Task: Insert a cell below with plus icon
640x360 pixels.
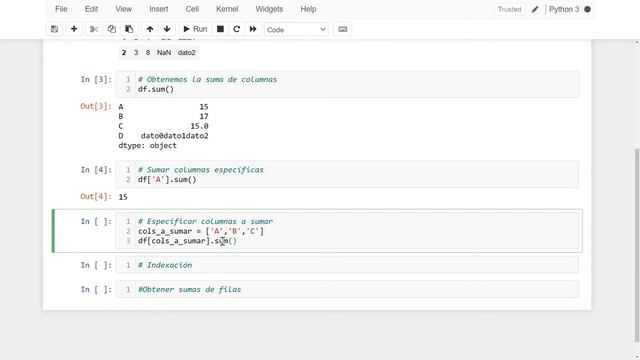Action: coord(74,29)
